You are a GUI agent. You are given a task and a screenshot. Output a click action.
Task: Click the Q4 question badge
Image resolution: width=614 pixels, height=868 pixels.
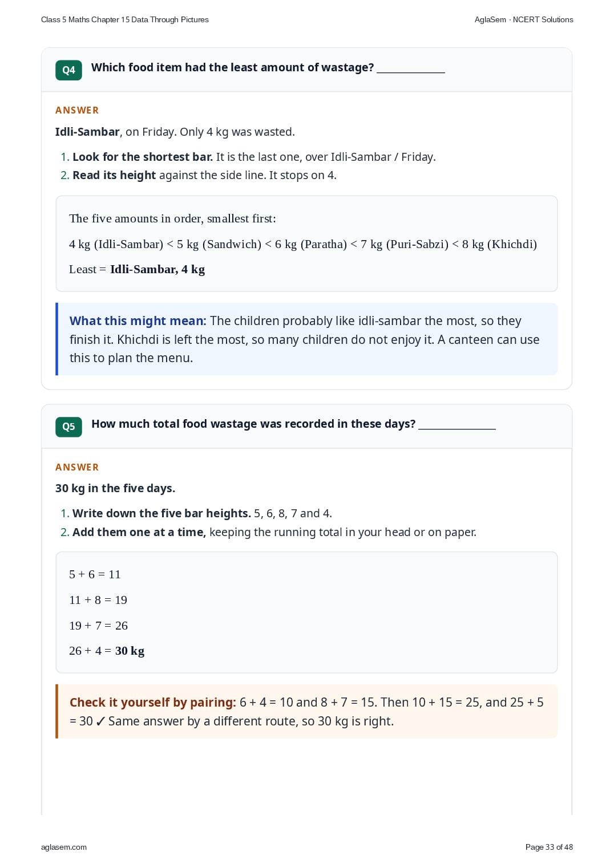68,70
